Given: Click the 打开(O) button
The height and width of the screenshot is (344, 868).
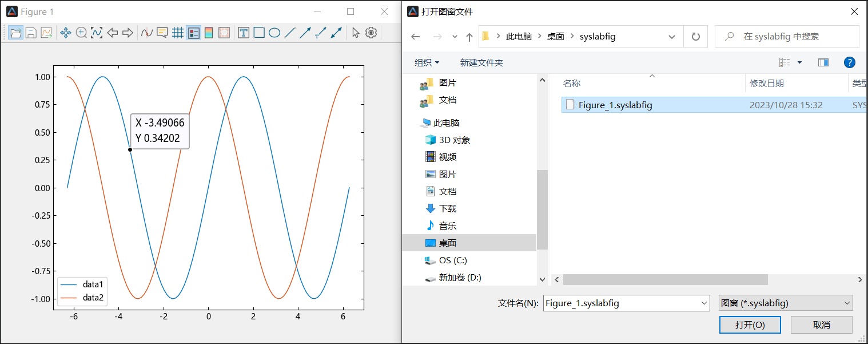Looking at the screenshot, I should point(750,325).
